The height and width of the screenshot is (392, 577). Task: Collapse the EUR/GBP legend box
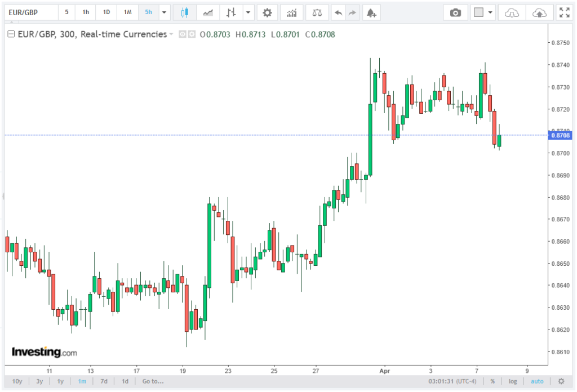click(11, 34)
